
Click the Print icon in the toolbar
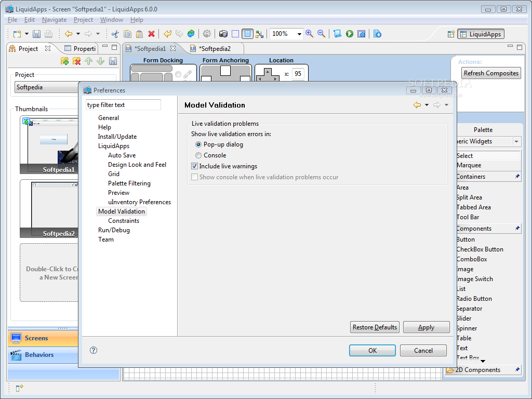(48, 34)
